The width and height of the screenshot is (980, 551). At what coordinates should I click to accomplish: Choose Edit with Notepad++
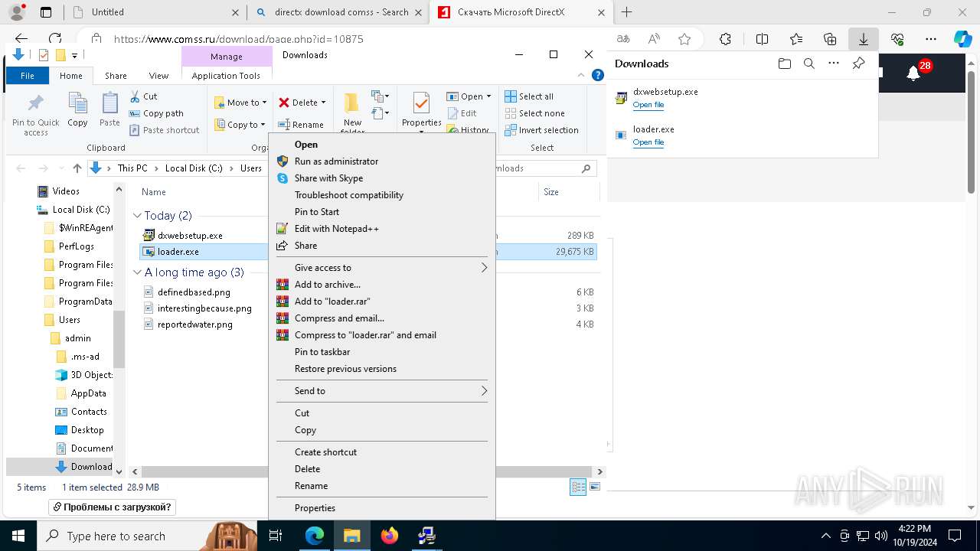tap(382, 229)
